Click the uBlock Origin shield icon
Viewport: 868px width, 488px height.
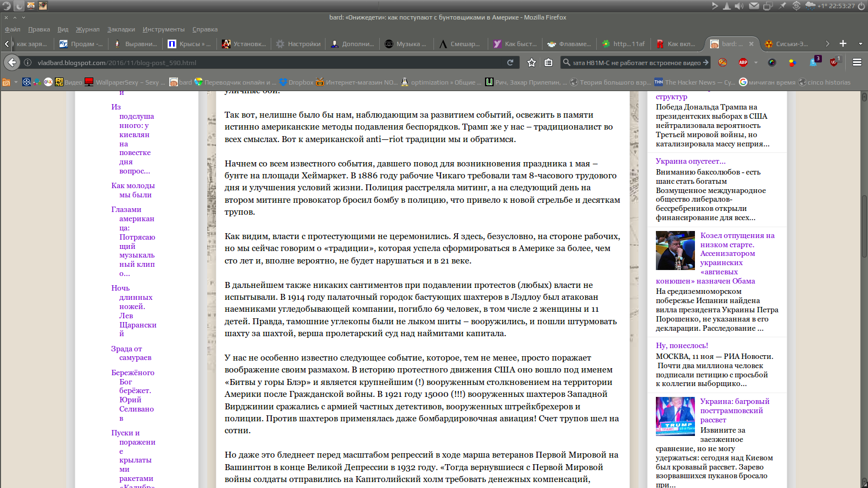(834, 62)
